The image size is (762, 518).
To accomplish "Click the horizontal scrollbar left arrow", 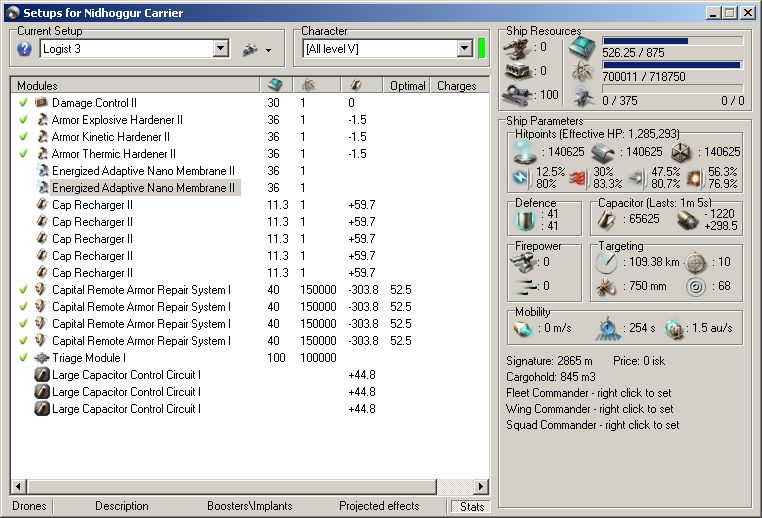I will point(18,486).
